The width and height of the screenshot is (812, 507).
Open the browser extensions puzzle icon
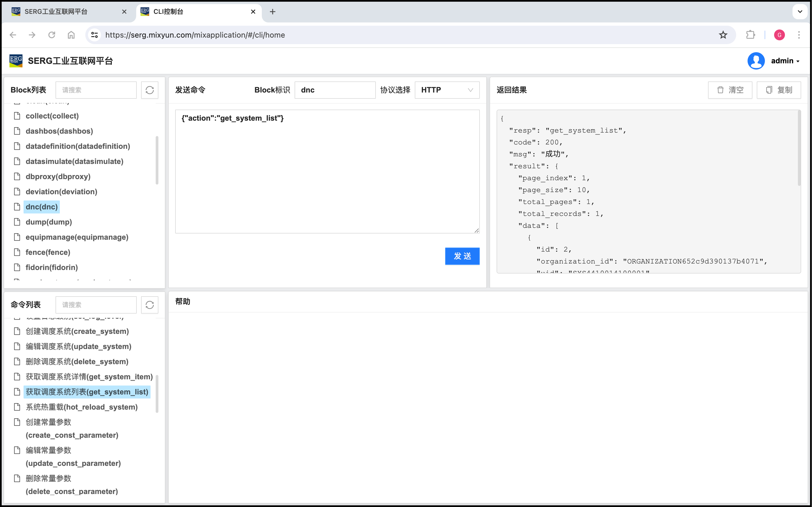(750, 35)
